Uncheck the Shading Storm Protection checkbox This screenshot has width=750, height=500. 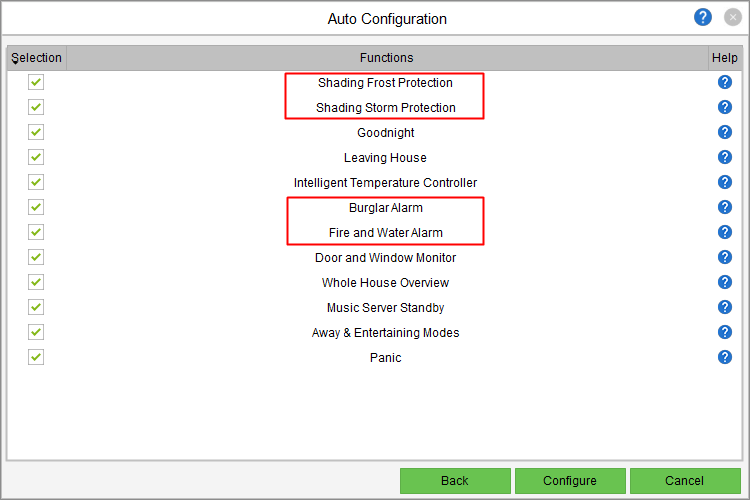click(36, 107)
